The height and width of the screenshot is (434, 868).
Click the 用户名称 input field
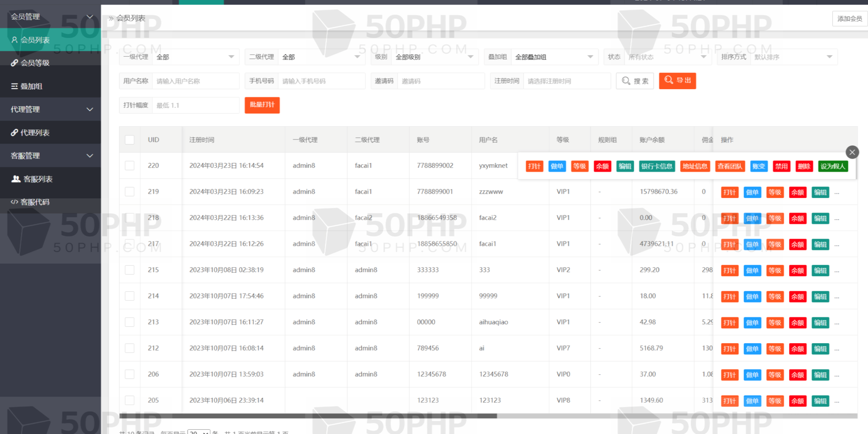click(x=195, y=81)
